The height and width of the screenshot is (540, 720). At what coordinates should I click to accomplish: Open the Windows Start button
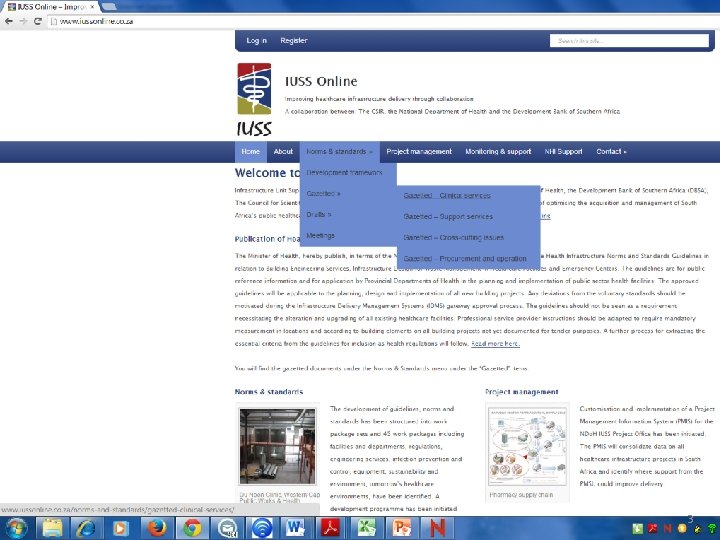pos(16,529)
